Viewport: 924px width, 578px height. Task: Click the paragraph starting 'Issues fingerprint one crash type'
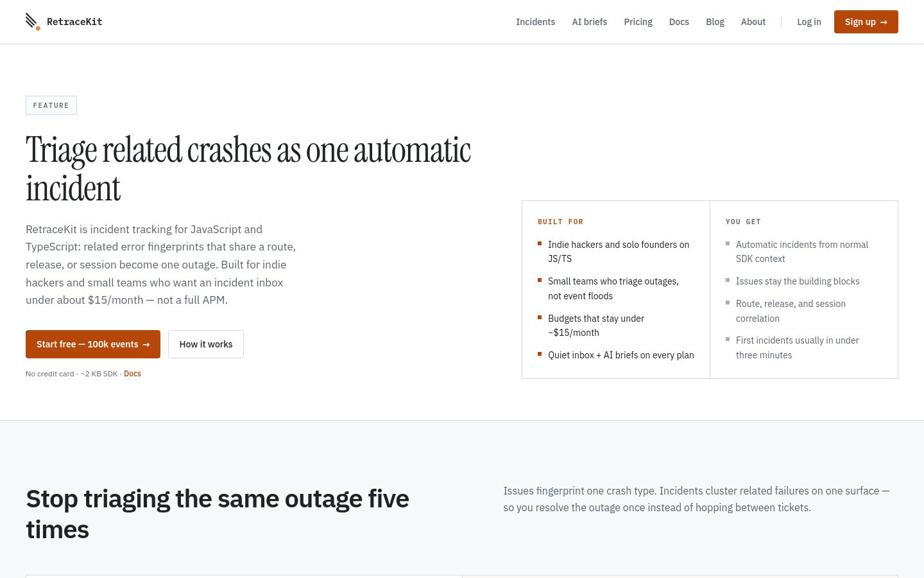tap(697, 499)
